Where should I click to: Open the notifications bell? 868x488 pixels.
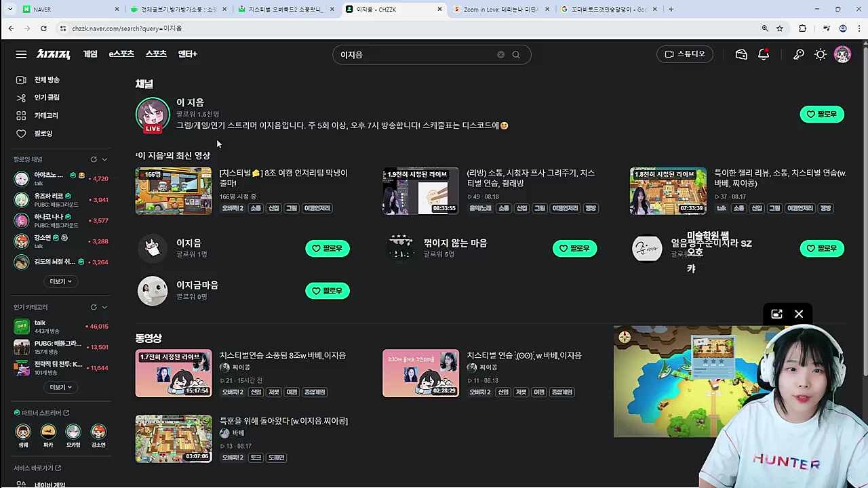coord(764,54)
